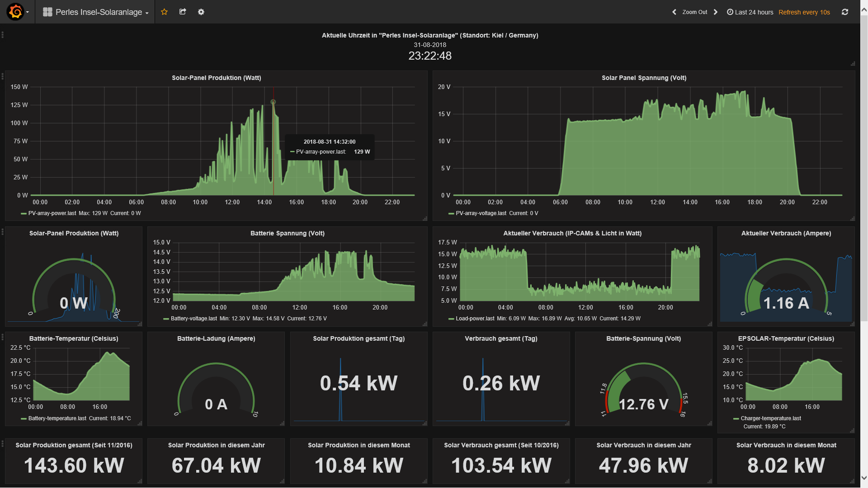Click Batterie Spannung (Volt) panel title
Image resolution: width=868 pixels, height=488 pixels.
287,233
